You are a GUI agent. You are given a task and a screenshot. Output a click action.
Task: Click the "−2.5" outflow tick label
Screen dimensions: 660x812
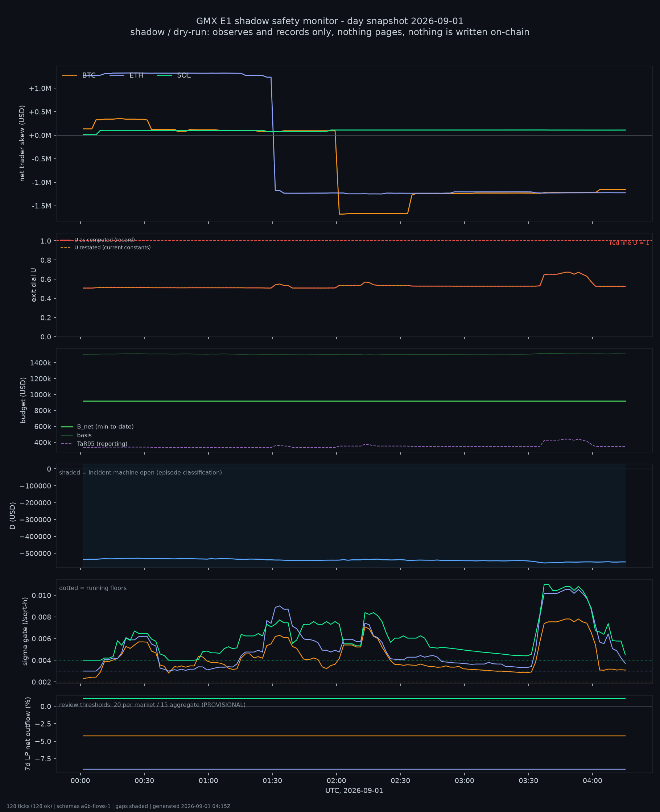(x=43, y=724)
